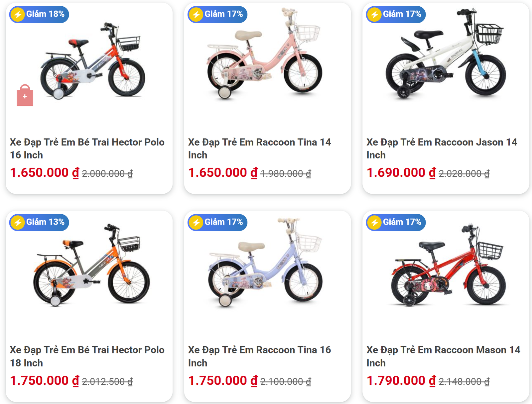This screenshot has width=532, height=404.
Task: Click lightning icon on Mason 14 discount badge
Action: (x=374, y=223)
